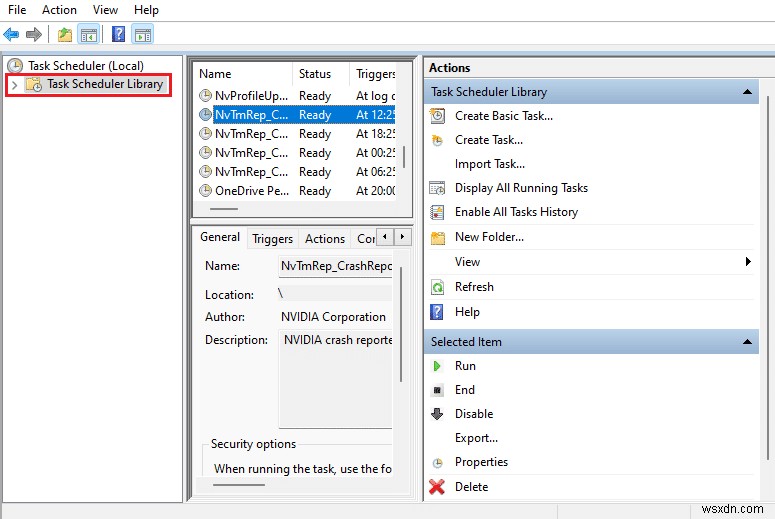Click the NvProfileUp task clock icon
This screenshot has width=775, height=519.
(x=205, y=95)
